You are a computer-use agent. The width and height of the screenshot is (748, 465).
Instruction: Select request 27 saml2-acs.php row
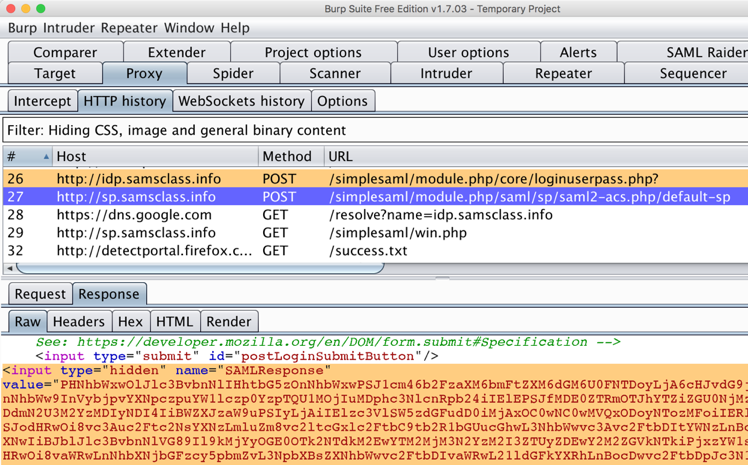375,196
